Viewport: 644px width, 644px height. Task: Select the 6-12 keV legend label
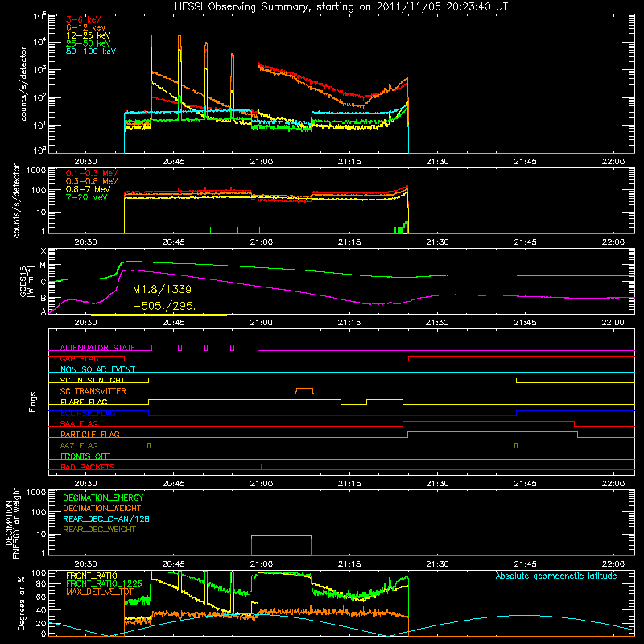pyautogui.click(x=86, y=27)
